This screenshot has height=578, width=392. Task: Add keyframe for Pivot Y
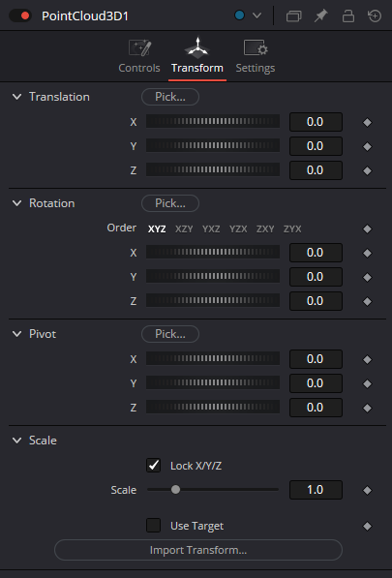click(367, 383)
